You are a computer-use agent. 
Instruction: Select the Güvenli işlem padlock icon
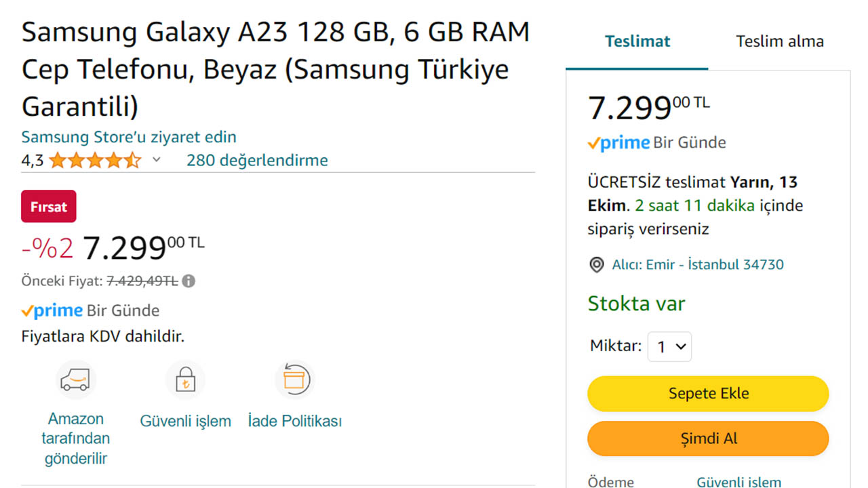coord(185,380)
